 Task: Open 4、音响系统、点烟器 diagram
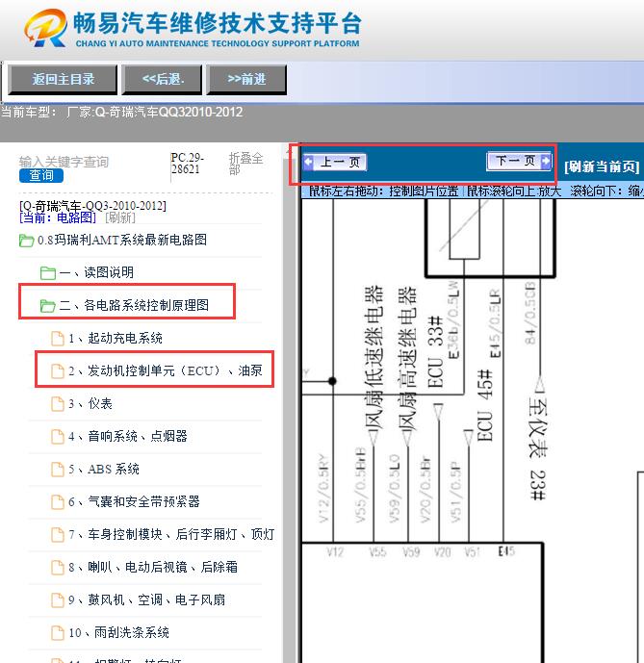pos(128,436)
